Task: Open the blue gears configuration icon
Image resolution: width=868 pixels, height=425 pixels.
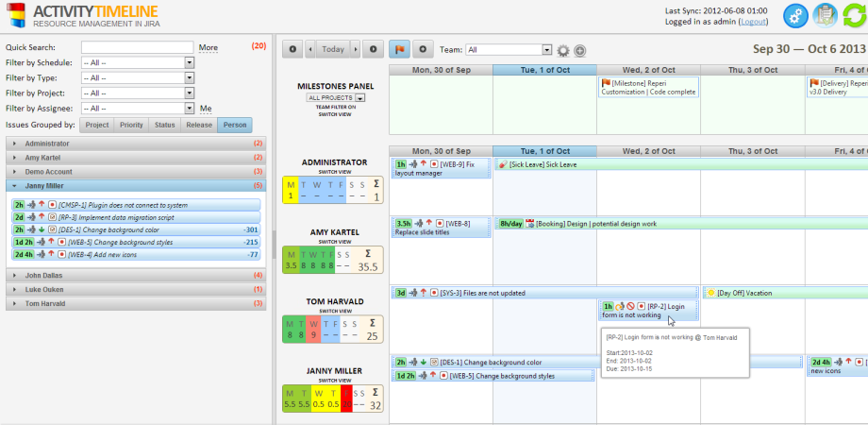Action: point(796,16)
